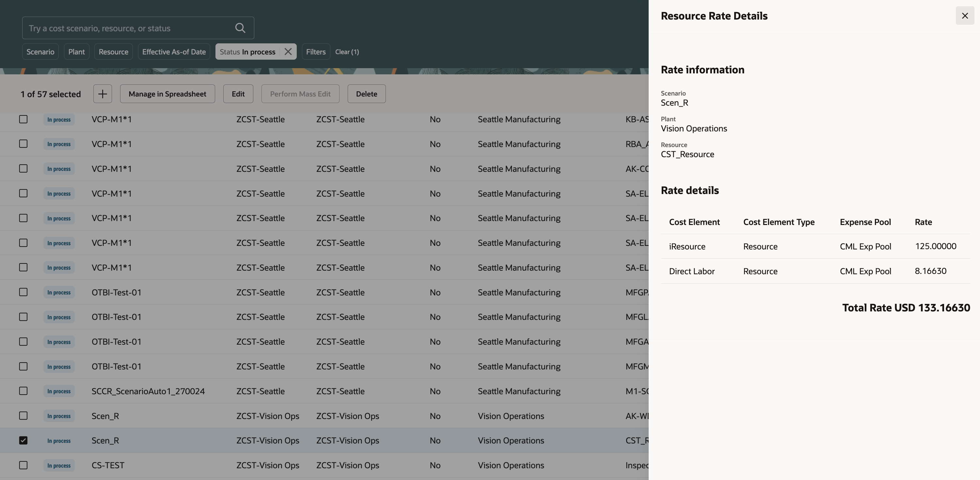The width and height of the screenshot is (980, 480).
Task: Open the Filters options
Action: pos(315,51)
